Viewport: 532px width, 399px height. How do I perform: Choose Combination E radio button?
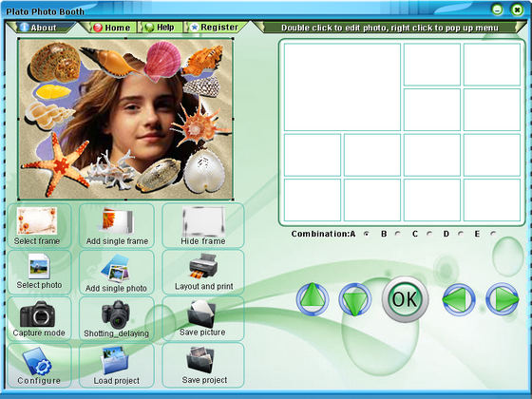point(493,234)
